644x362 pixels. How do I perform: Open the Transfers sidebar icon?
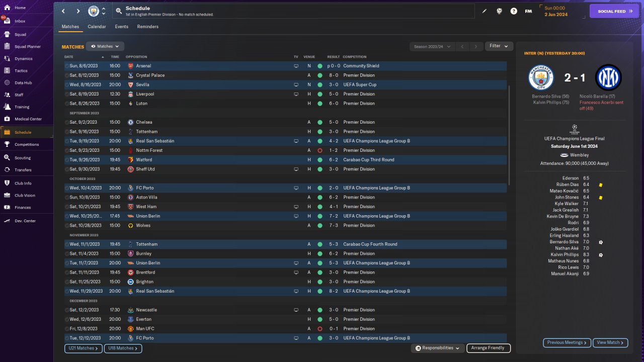[7, 170]
